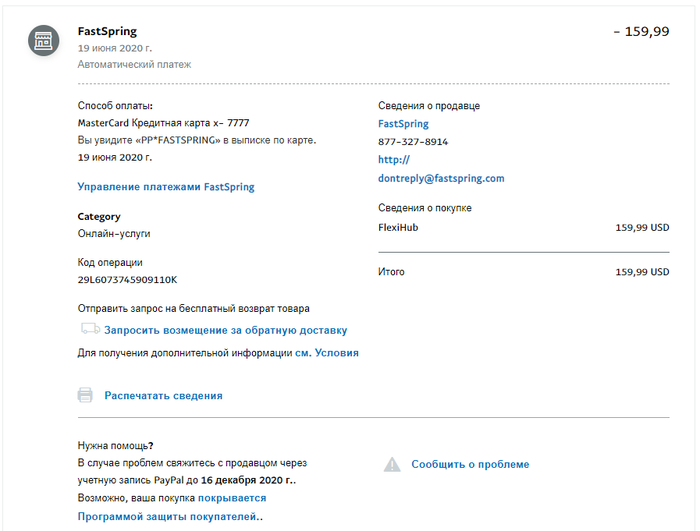The width and height of the screenshot is (700, 531).
Task: Open the покрывается link
Action: click(232, 498)
